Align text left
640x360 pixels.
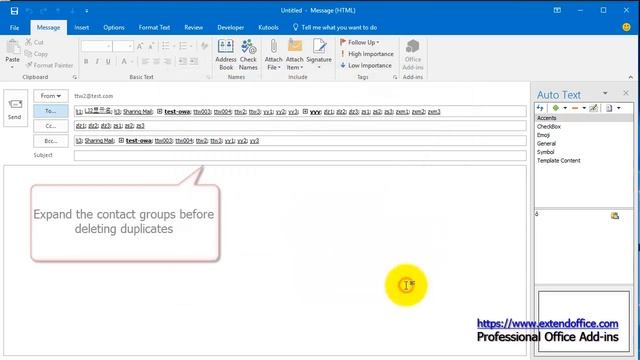click(x=145, y=62)
